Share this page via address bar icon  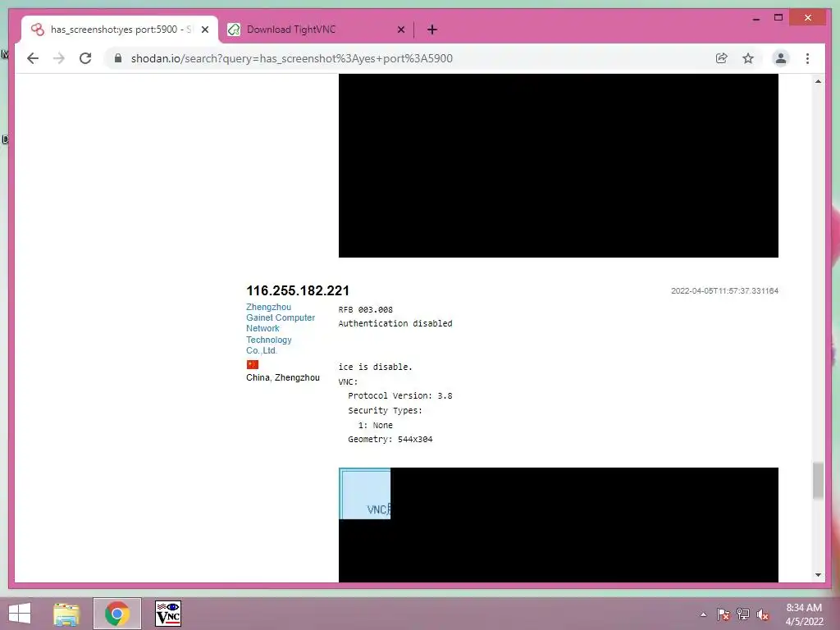click(722, 58)
